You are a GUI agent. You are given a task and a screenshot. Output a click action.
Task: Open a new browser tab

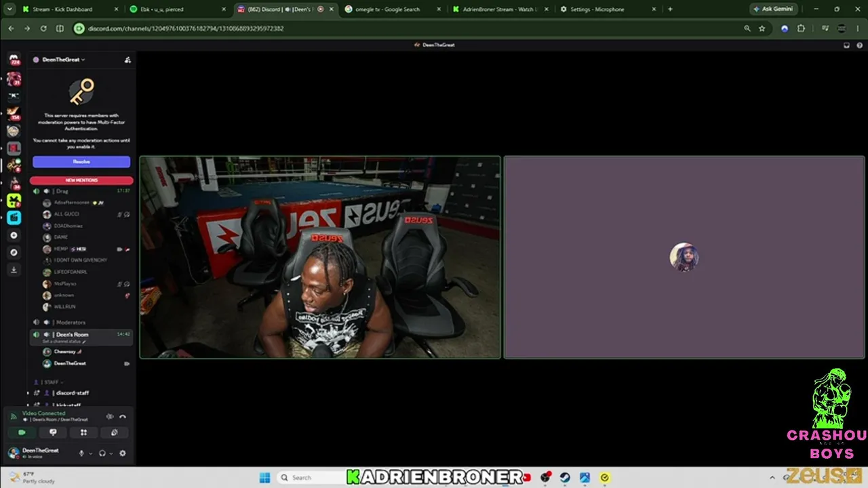tap(670, 9)
